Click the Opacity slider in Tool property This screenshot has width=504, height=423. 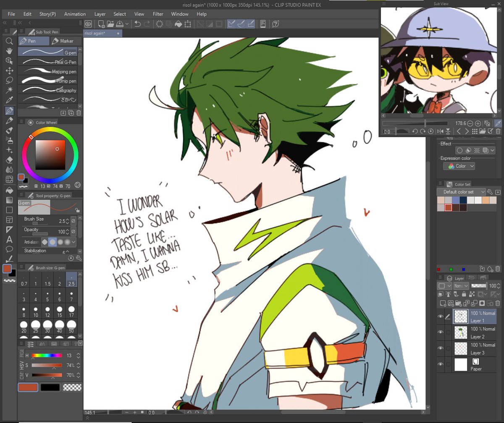[x=40, y=234]
